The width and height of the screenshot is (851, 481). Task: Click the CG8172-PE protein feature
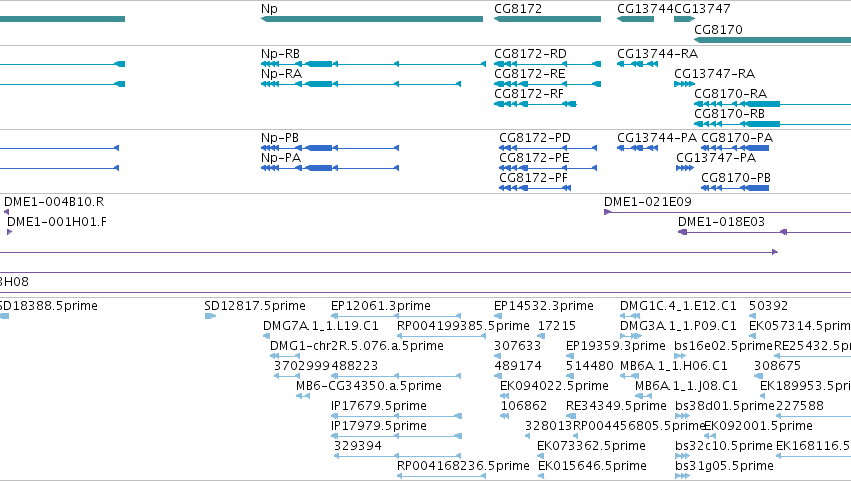(548, 168)
